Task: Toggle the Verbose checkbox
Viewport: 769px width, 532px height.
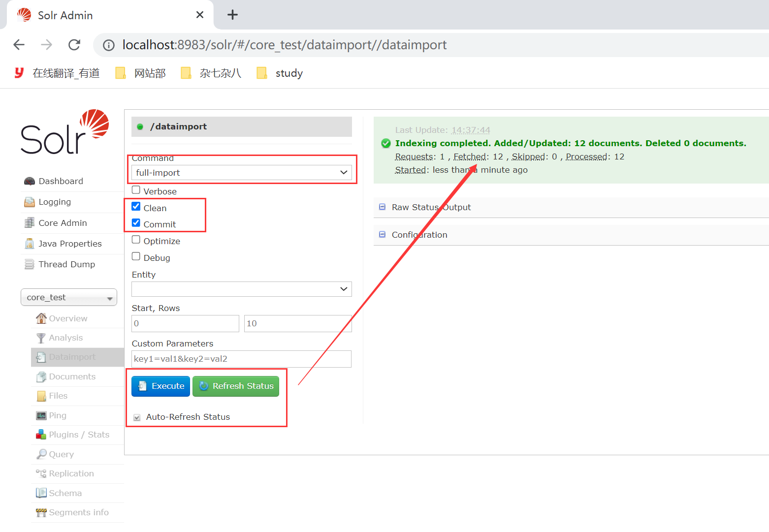Action: click(136, 190)
